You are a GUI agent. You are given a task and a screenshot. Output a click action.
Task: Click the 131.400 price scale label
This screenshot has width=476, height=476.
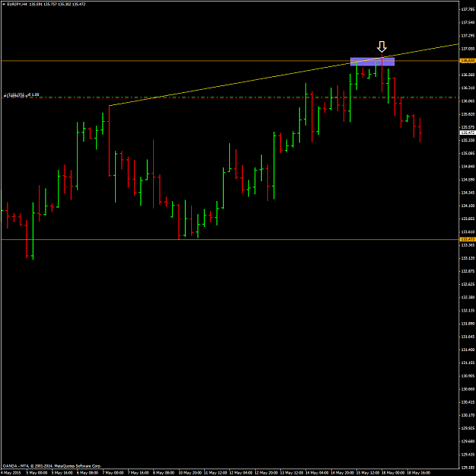click(x=468, y=350)
